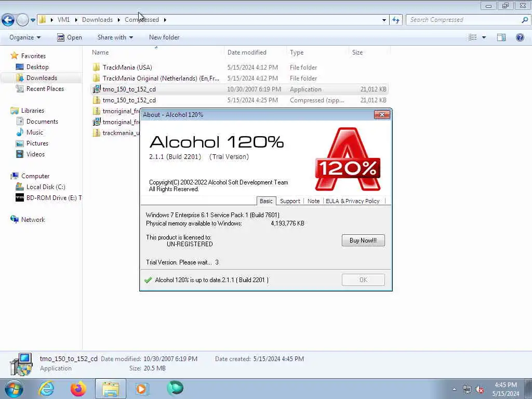Select Downloads in the address breadcrumb

point(97,20)
